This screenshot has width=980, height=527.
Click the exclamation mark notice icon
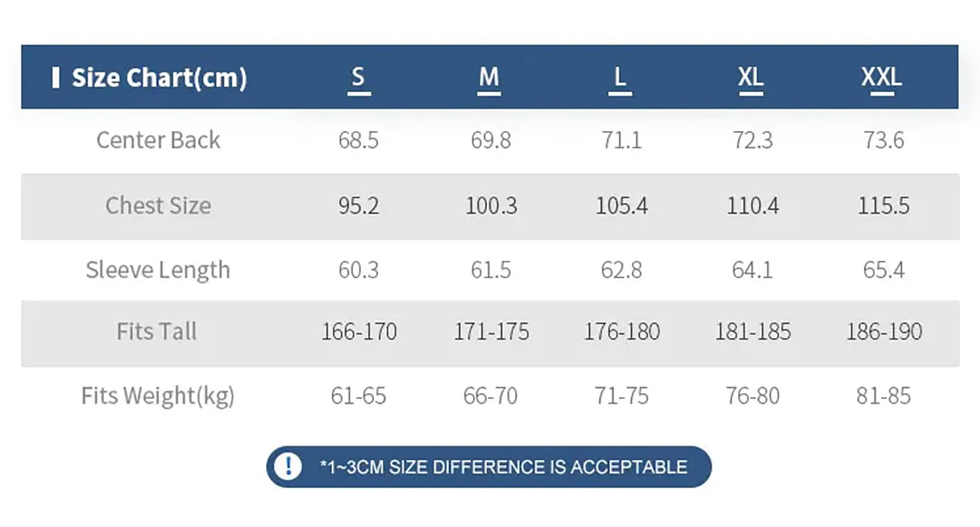pyautogui.click(x=287, y=466)
